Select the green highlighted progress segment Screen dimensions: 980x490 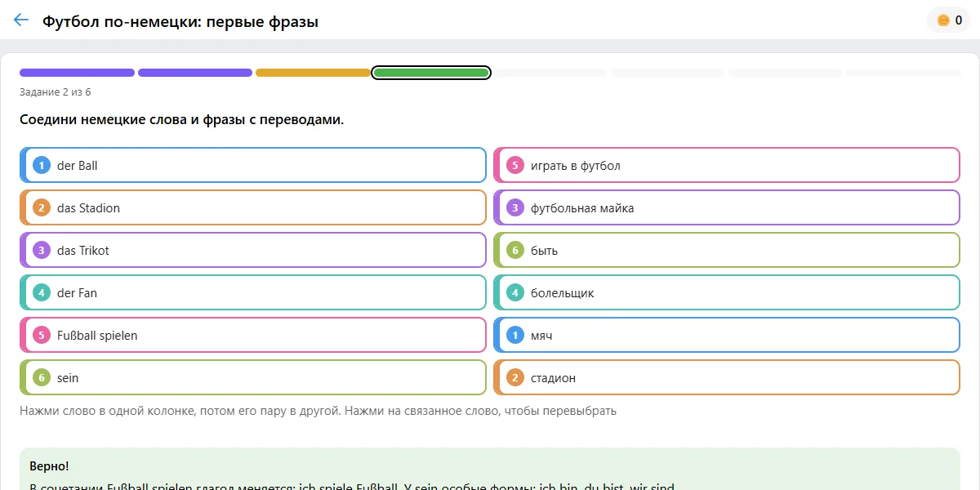click(x=431, y=73)
